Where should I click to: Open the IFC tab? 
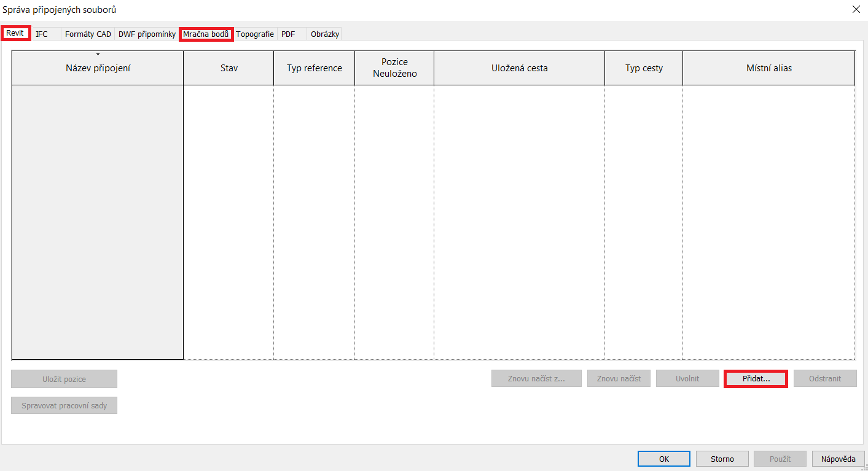coord(42,34)
